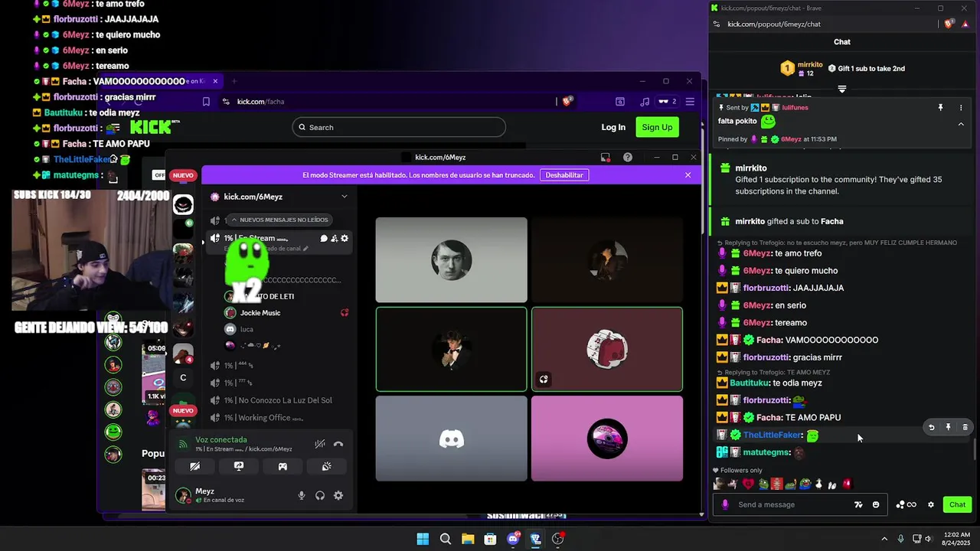Image resolution: width=980 pixels, height=551 pixels.
Task: Open Brave menu in kick.com/facha window
Action: 690,101
